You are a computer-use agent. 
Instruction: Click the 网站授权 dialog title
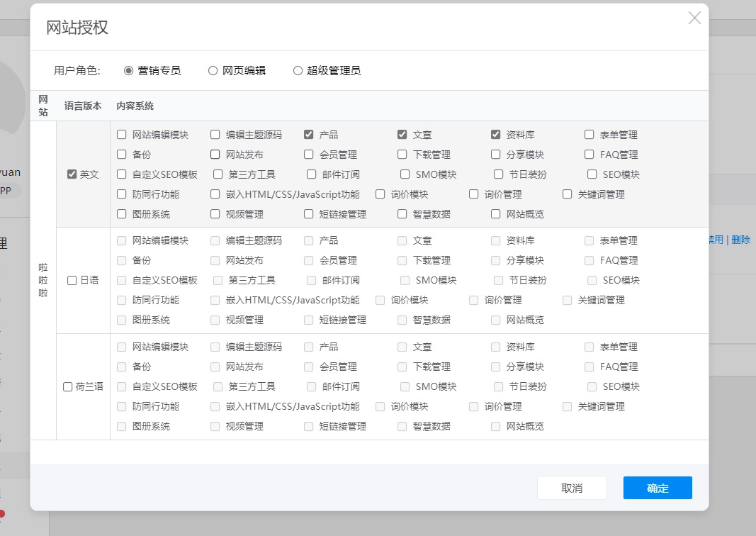(x=77, y=27)
